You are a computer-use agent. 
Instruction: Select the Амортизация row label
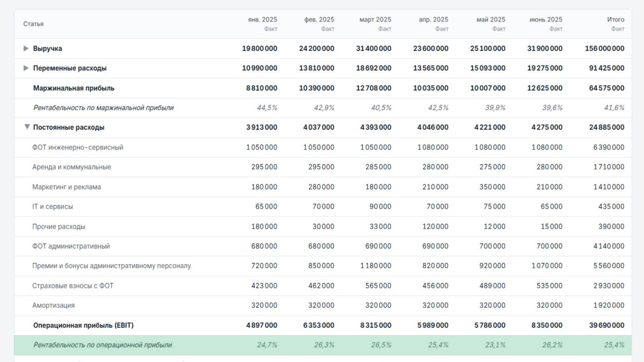coord(53,305)
